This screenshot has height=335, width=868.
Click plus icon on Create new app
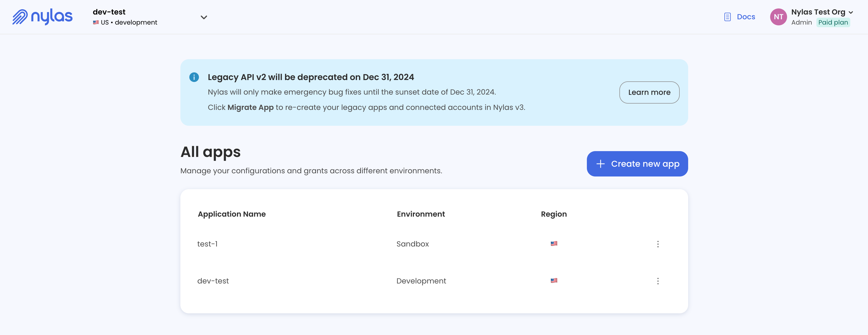(x=600, y=164)
